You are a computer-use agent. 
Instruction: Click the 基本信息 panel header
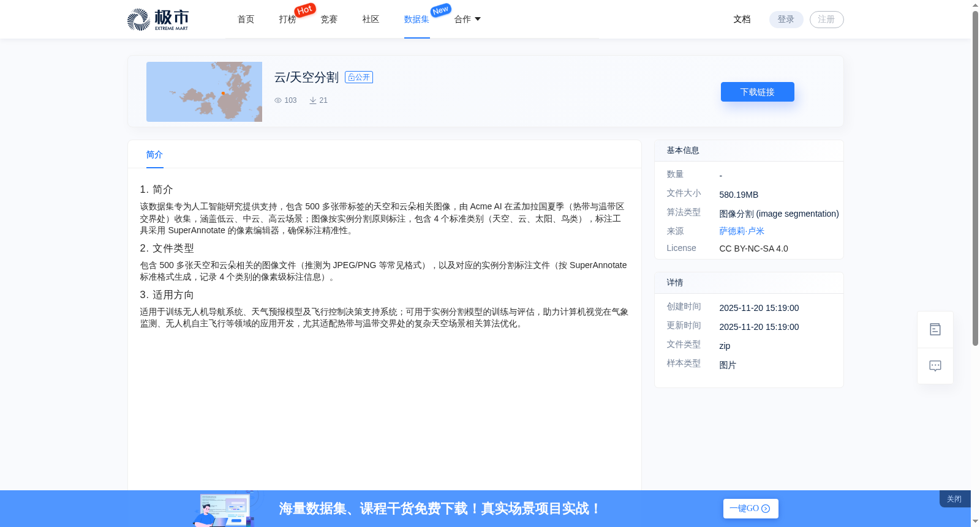coord(749,151)
